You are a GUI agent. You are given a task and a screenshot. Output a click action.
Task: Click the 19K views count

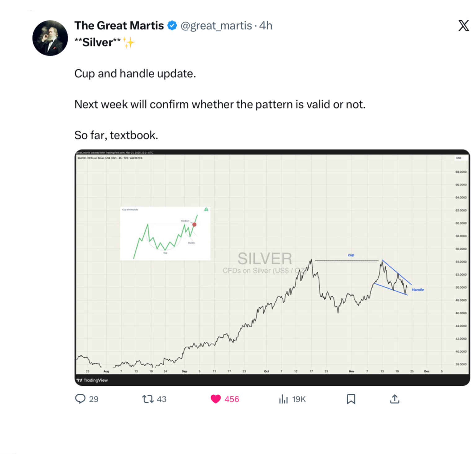299,399
